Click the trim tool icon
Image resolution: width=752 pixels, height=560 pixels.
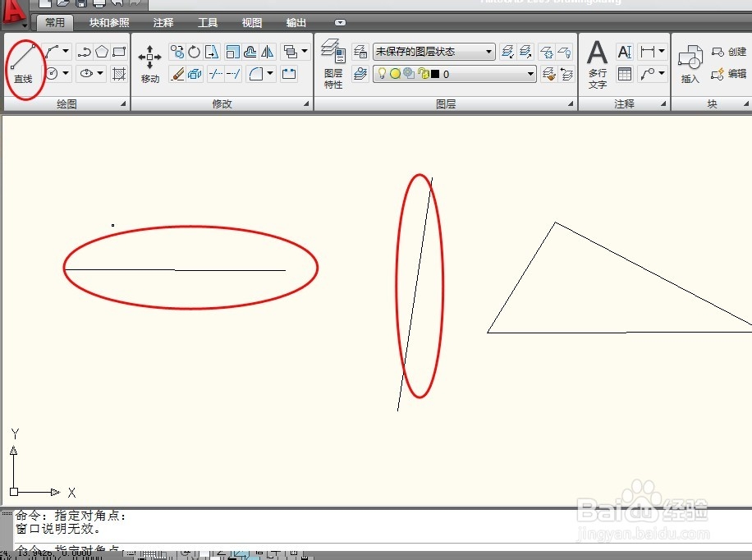pyautogui.click(x=216, y=74)
